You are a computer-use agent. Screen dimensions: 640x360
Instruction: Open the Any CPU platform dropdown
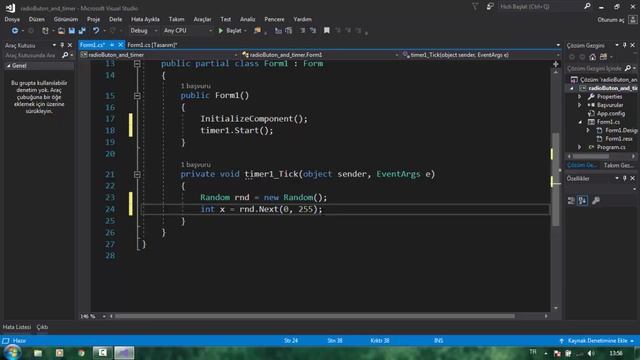[x=188, y=31]
